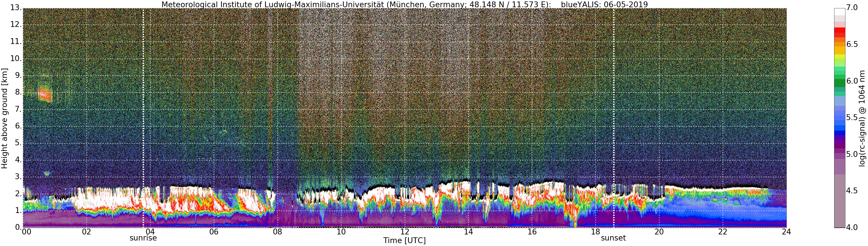Click the red cloud patch near 8 km
Image resolution: width=868 pixels, height=246 pixels.
[45, 94]
